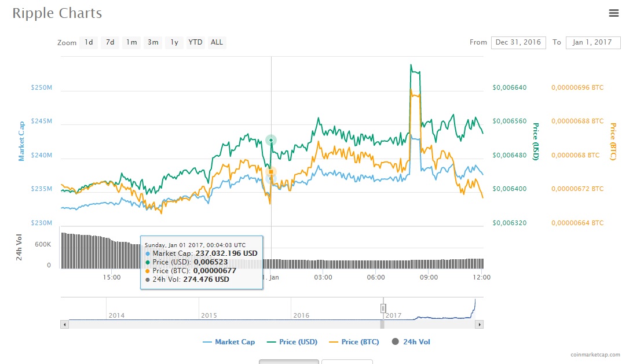Open the chart context hamburger menu
The image size is (633, 364).
tap(614, 13)
